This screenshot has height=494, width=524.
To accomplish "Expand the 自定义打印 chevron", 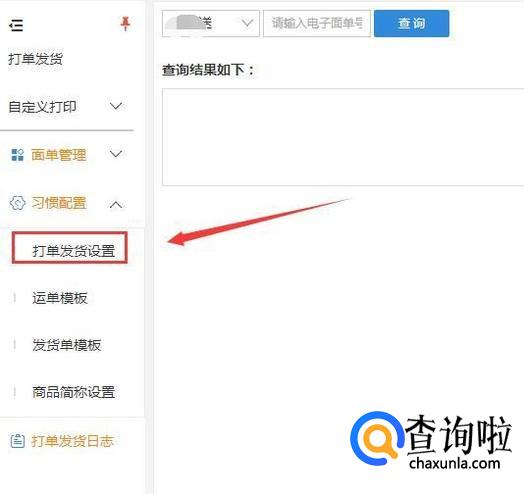I will (116, 106).
